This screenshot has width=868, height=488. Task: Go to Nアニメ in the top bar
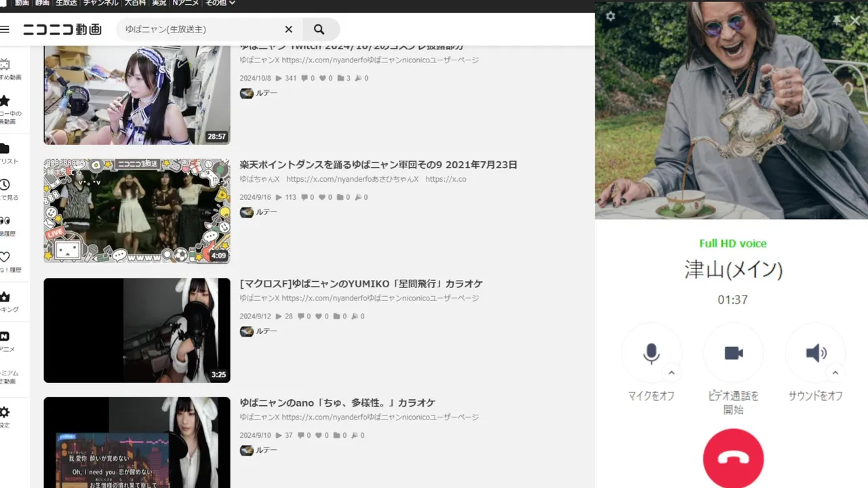tap(186, 3)
